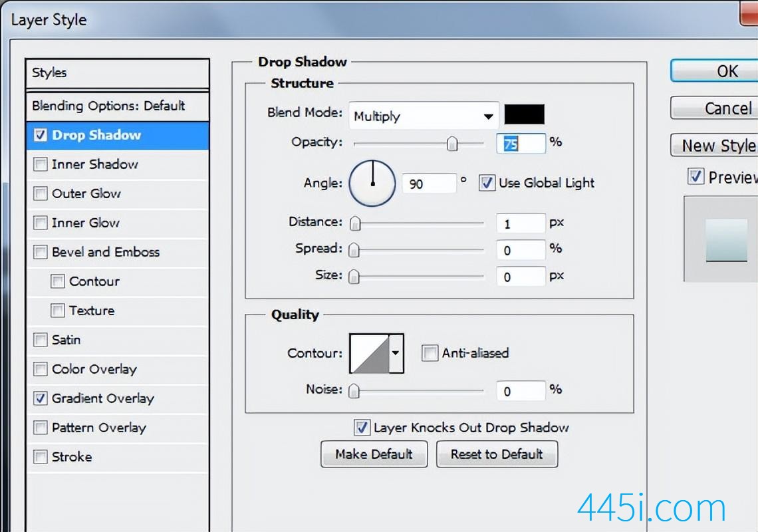Open the Stroke settings row
Viewport: 758px width, 532px height.
point(118,457)
